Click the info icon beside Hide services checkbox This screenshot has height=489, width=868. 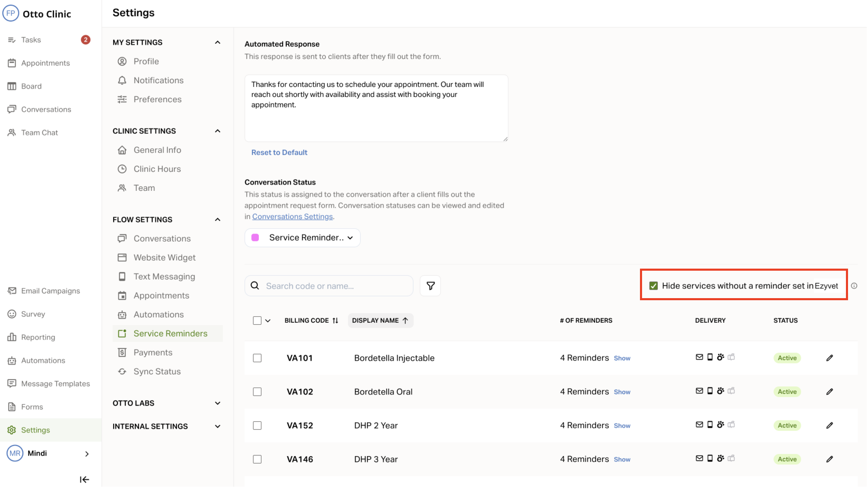(854, 286)
